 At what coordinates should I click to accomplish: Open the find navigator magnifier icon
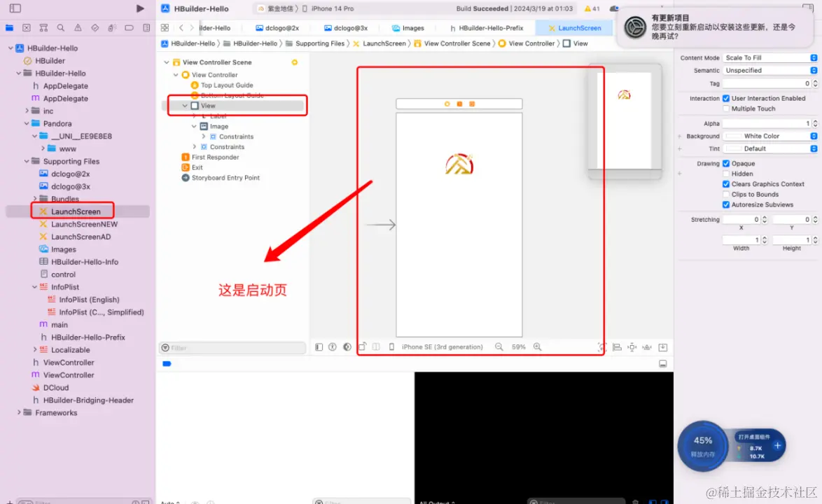tap(61, 28)
